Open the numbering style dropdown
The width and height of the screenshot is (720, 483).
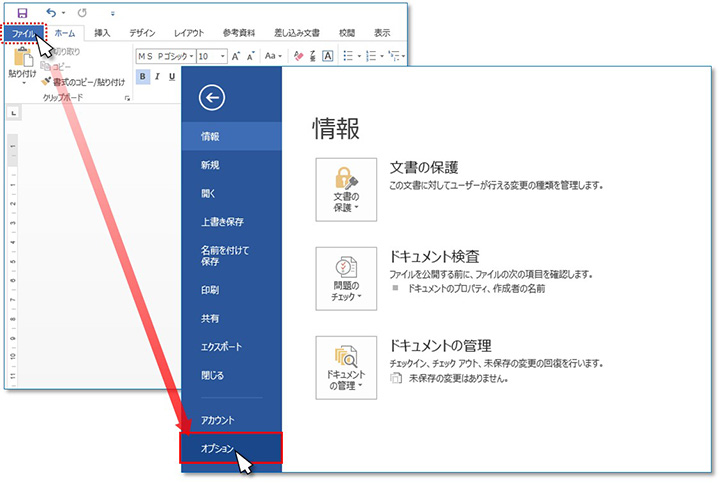pyautogui.click(x=382, y=56)
